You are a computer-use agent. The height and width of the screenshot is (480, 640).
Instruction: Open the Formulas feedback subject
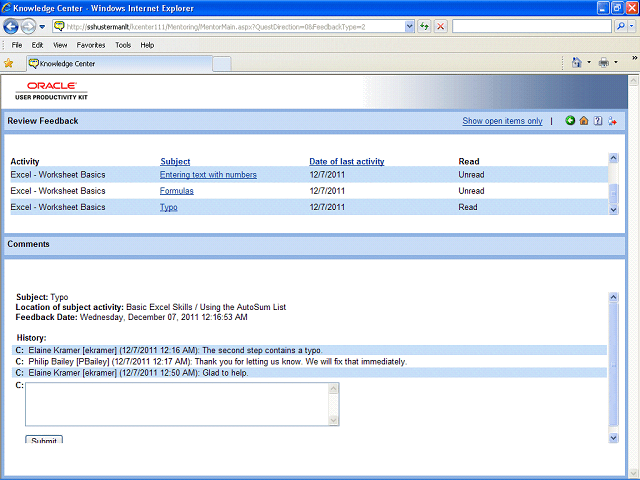coord(177,191)
